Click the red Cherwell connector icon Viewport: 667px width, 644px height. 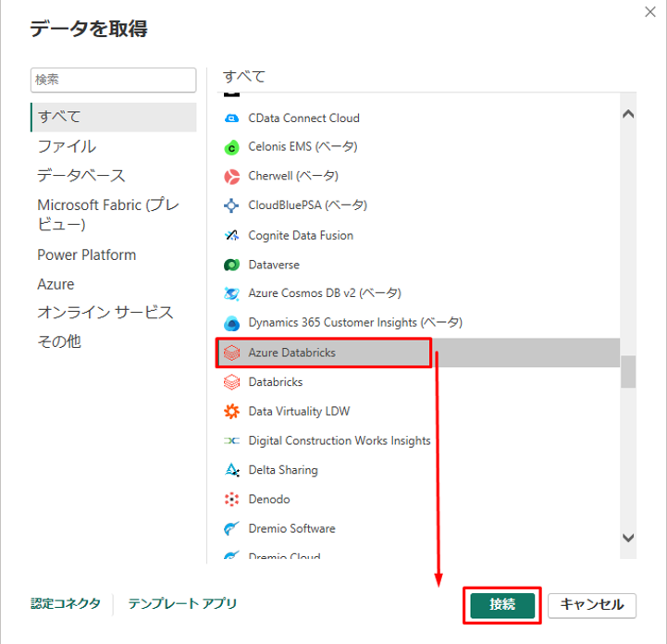[x=231, y=177]
